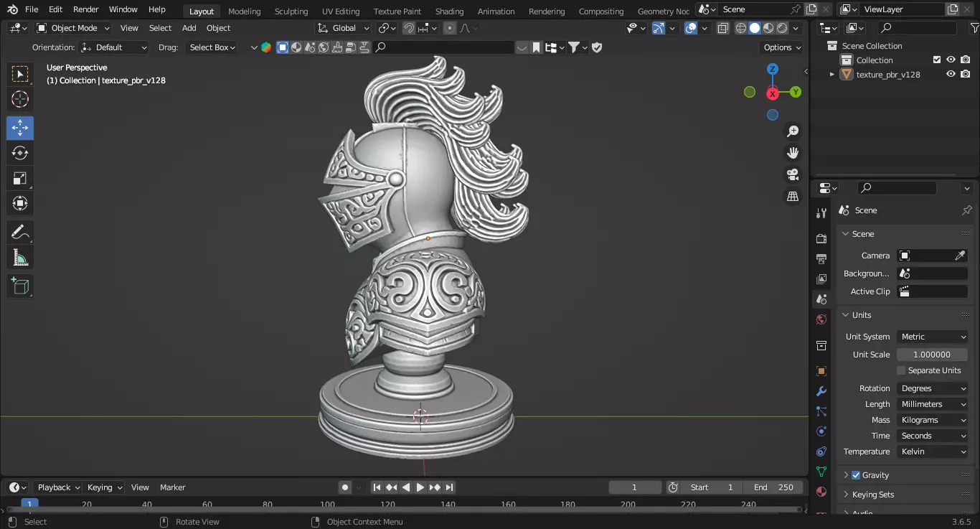Toggle snapping magnet icon
980x529 pixels.
(408, 28)
